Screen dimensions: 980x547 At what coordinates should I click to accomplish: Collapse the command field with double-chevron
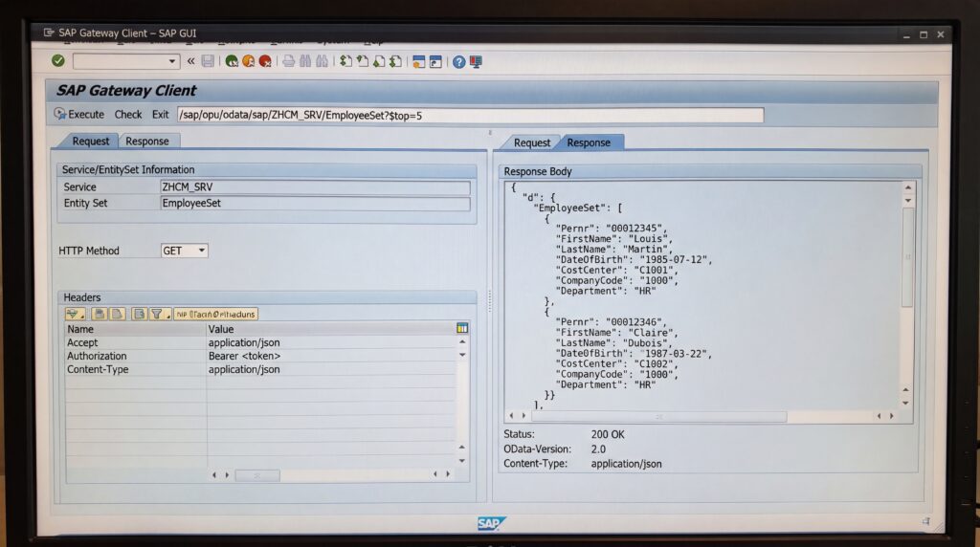(190, 61)
